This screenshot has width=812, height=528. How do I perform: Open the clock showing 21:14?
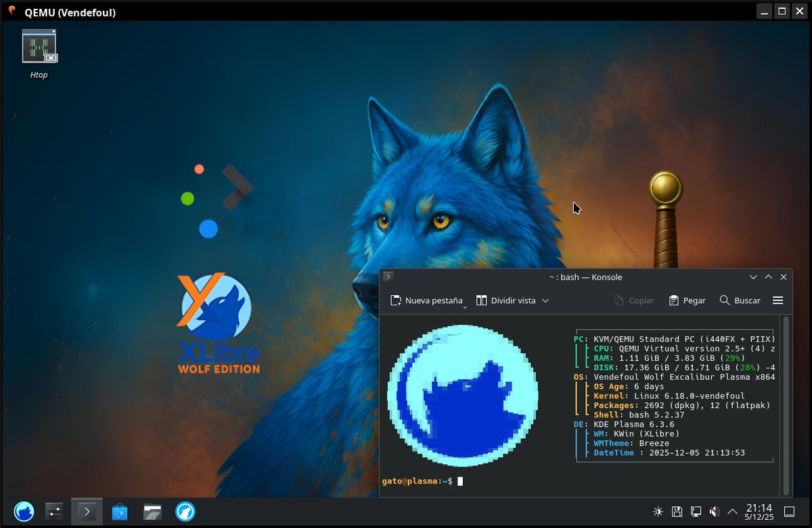click(x=759, y=512)
